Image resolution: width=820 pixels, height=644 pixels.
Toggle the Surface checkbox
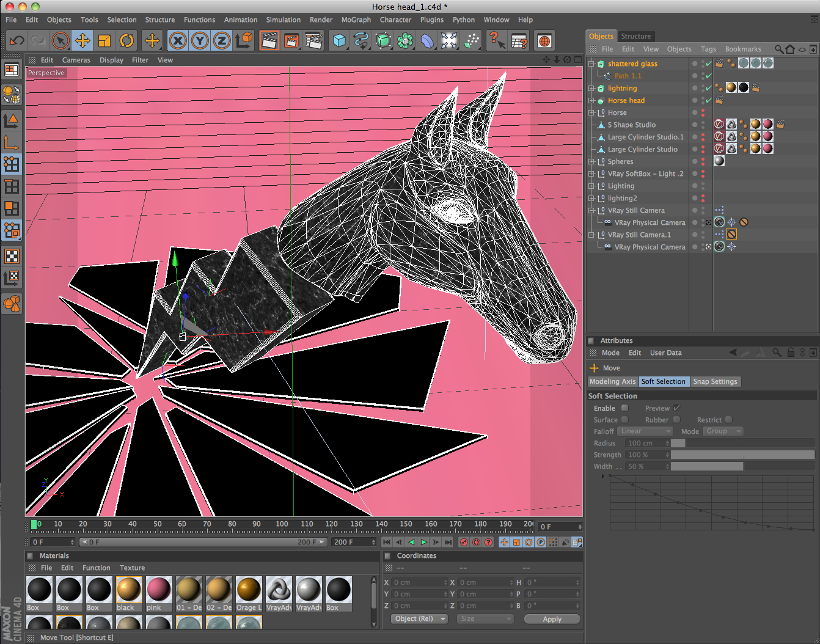click(624, 420)
